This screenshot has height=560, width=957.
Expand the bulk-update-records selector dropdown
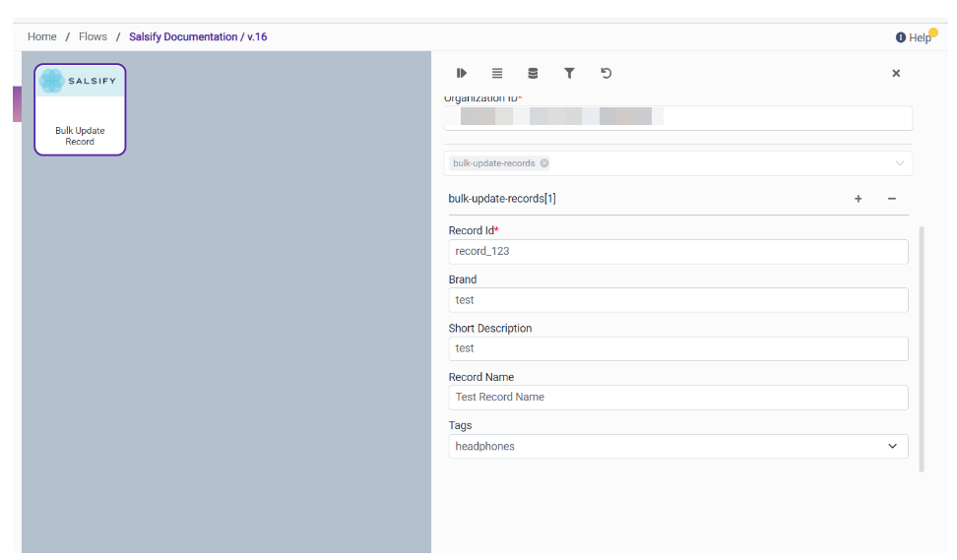[899, 163]
